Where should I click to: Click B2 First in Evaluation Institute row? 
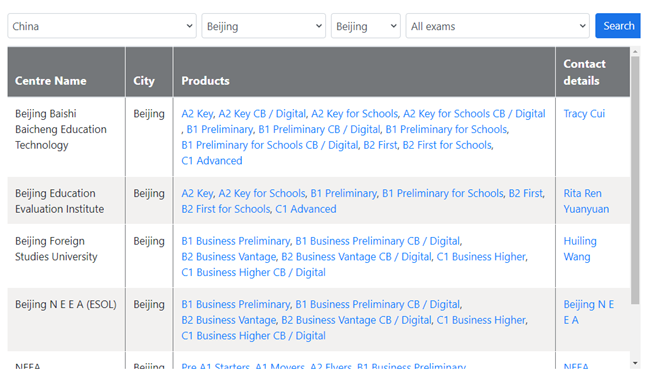[526, 193]
